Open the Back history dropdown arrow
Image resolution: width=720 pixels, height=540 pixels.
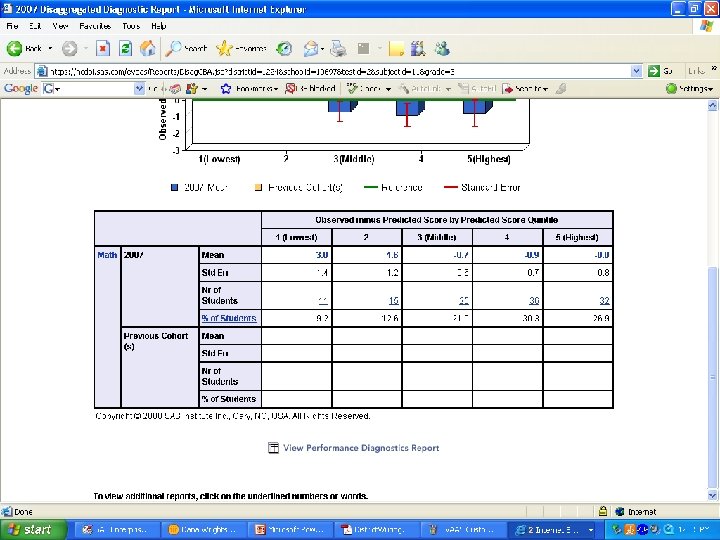pyautogui.click(x=50, y=48)
